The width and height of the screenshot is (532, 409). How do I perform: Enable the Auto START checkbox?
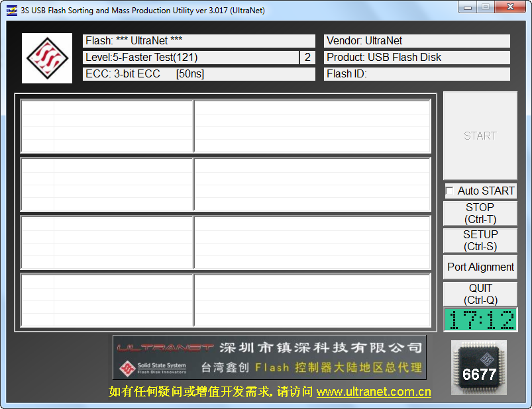point(449,191)
